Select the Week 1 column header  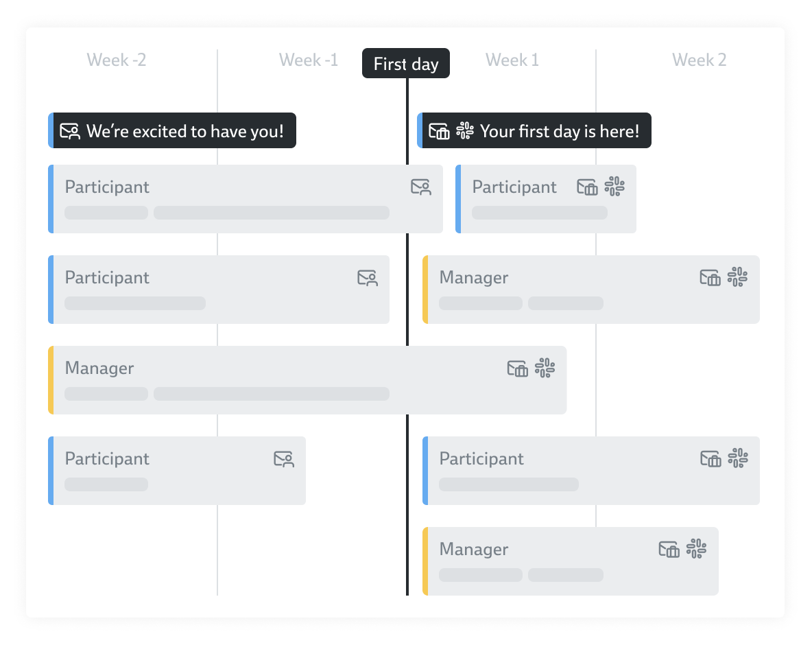(512, 60)
